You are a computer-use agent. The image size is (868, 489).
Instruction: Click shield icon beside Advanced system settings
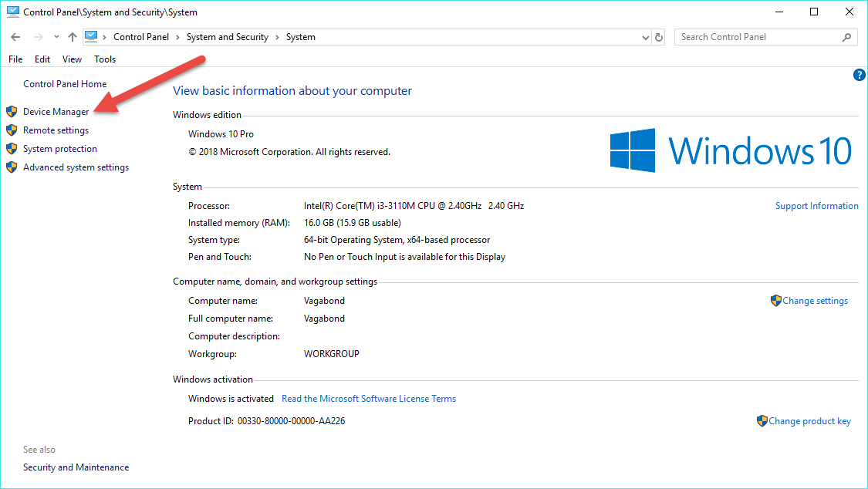(12, 167)
